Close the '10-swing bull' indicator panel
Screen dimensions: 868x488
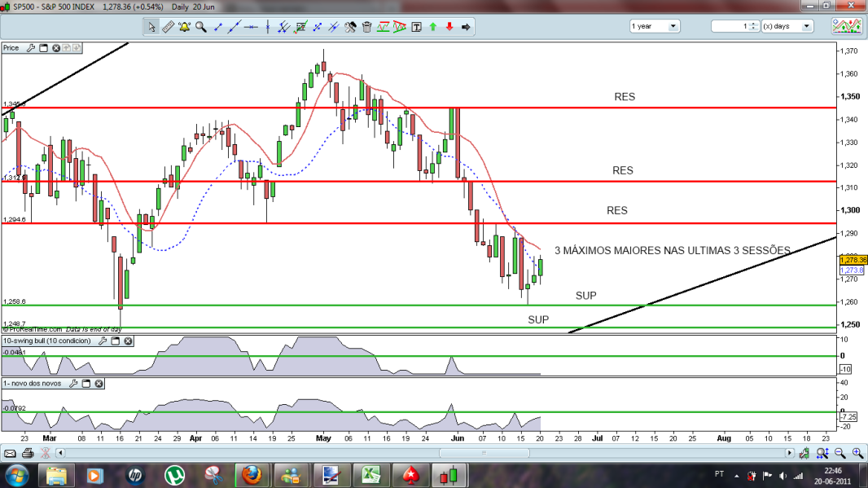127,341
